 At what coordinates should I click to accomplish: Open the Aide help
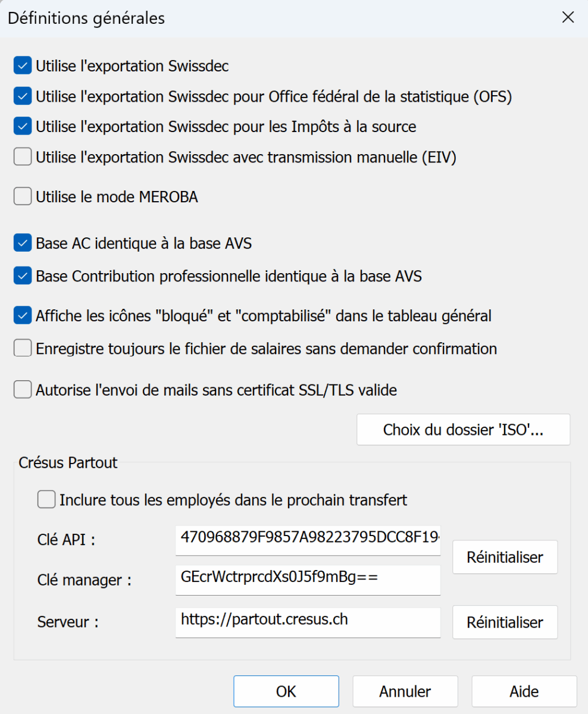(x=524, y=691)
